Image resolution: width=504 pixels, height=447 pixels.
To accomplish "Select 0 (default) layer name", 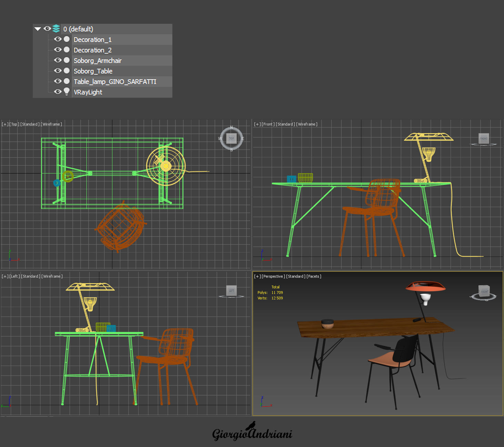I will coord(78,29).
